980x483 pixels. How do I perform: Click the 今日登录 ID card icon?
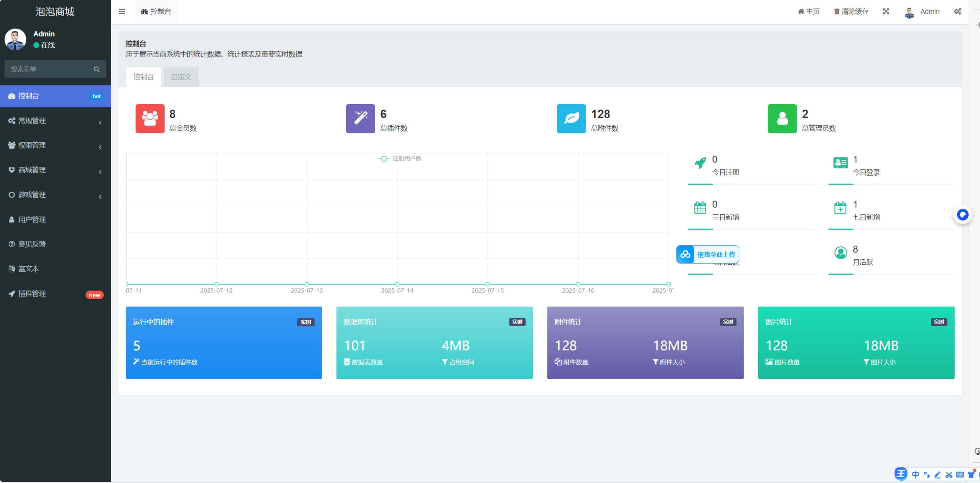pos(840,163)
